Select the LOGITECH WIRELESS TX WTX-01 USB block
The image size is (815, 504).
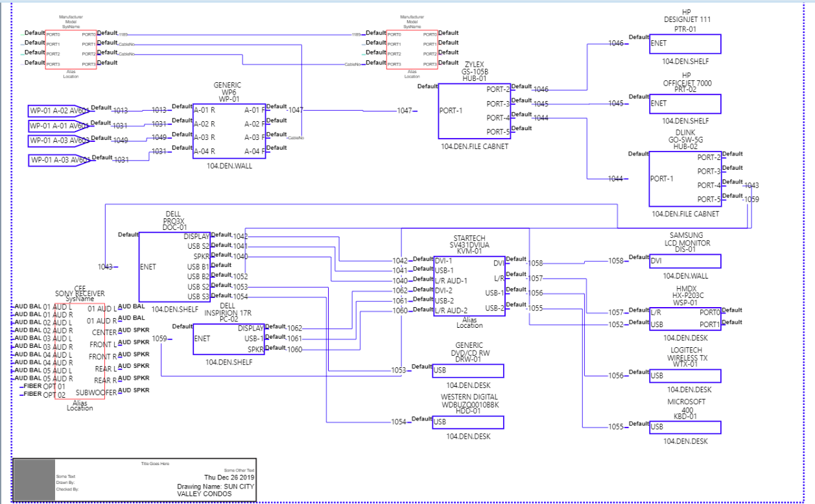coord(685,376)
